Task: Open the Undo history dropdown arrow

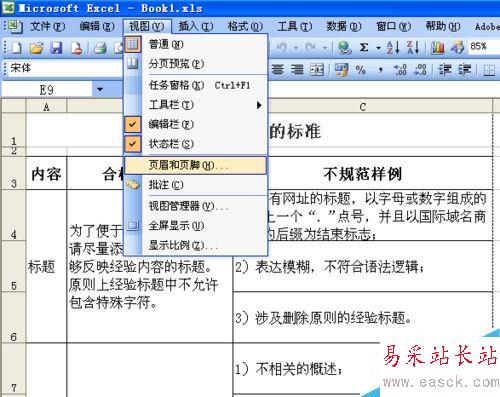Action: coord(295,48)
